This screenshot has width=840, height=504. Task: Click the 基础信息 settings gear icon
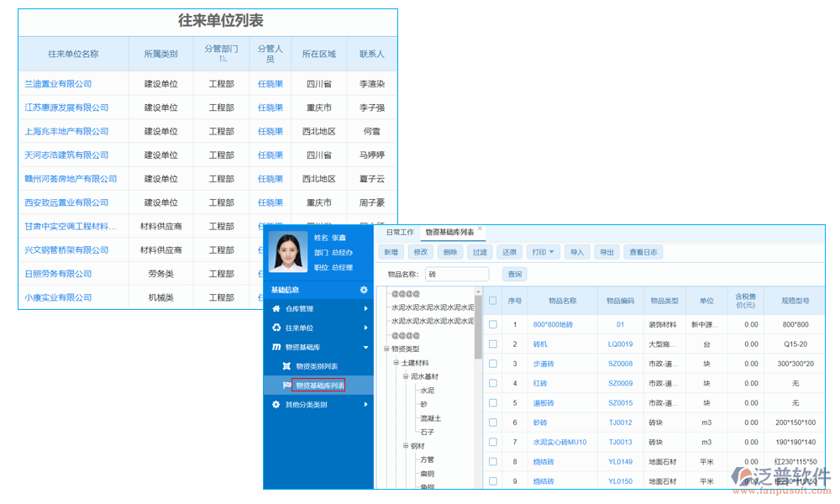pos(362,290)
